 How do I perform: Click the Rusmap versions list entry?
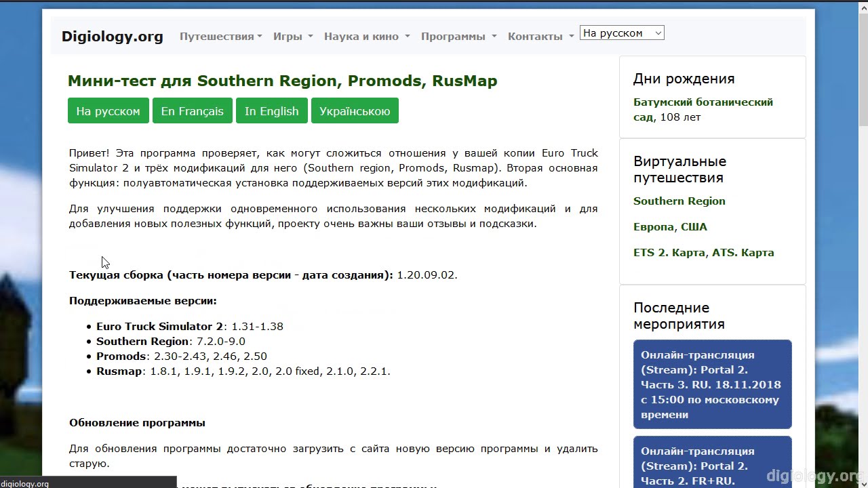coord(243,371)
